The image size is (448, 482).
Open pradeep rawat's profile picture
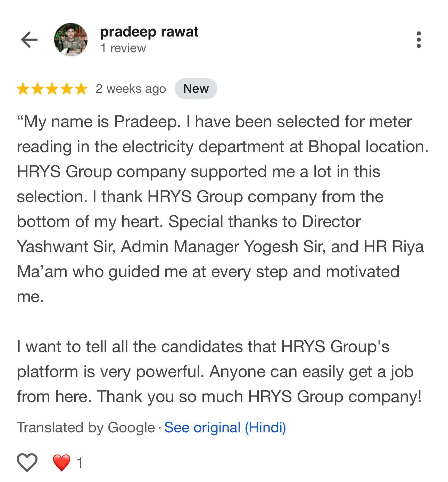(71, 40)
